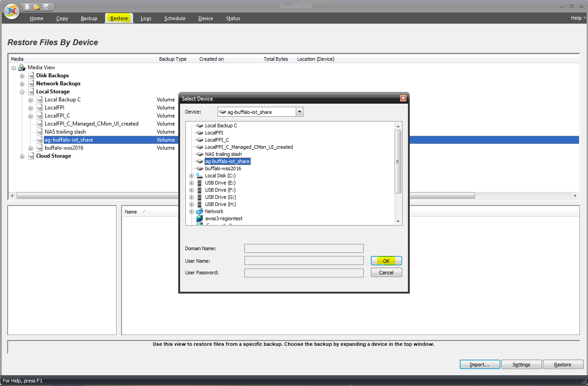Open restore Settings button
Screen dimensions: 588x386
point(521,365)
